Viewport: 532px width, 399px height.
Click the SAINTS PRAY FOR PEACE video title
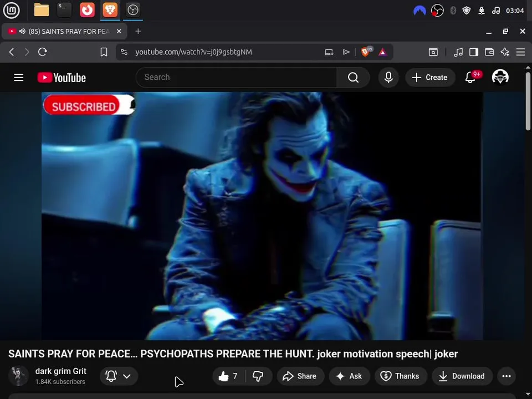[233, 354]
